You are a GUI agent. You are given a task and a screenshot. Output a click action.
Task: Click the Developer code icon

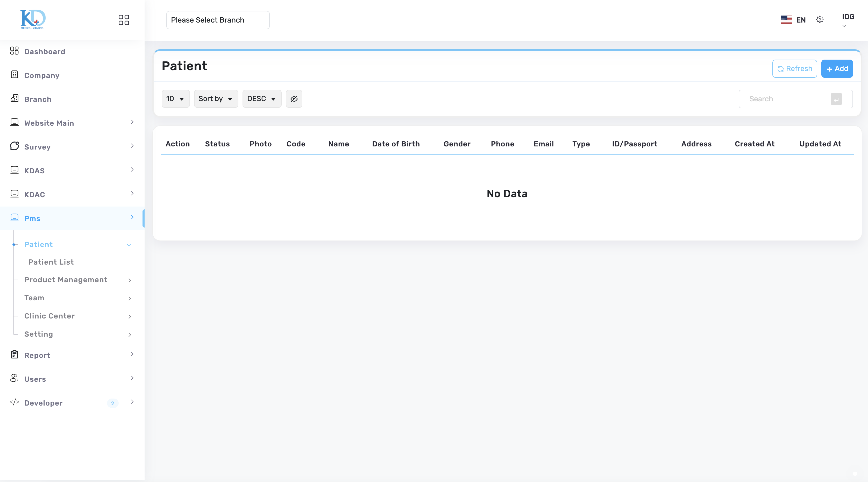click(x=14, y=402)
